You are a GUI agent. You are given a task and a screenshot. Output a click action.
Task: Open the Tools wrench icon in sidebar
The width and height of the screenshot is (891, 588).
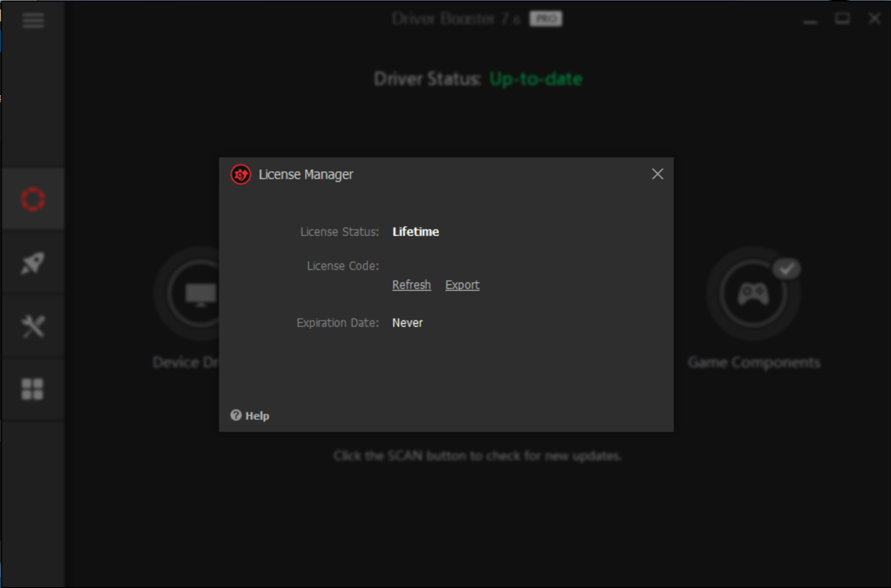[x=33, y=326]
